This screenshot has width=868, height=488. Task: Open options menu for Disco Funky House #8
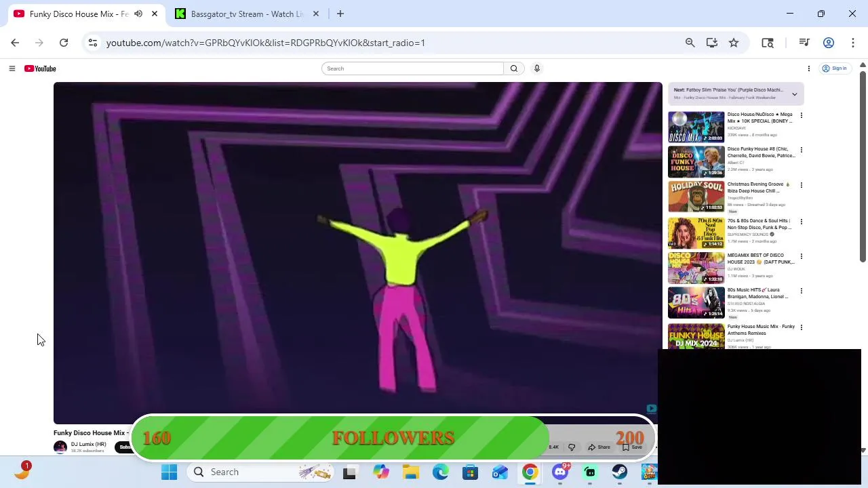801,150
